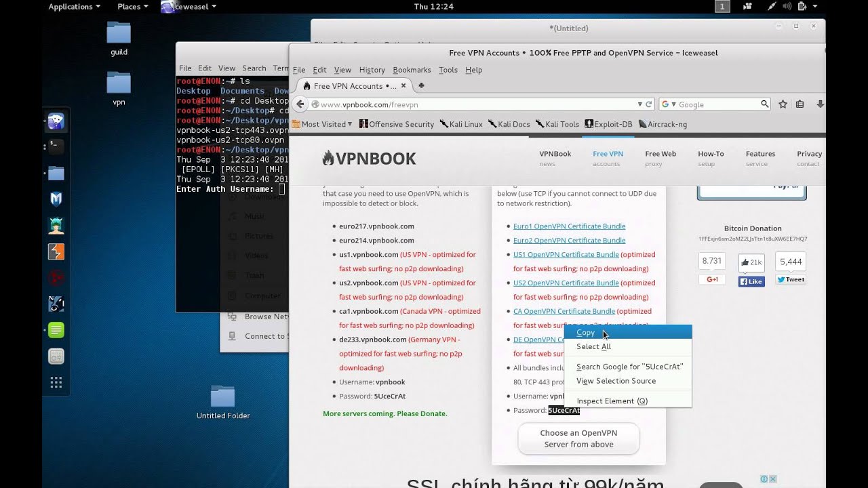Screen dimensions: 868x488
Task: Open Euro2 OpenVPN Certificate Bundle link
Action: pos(569,241)
